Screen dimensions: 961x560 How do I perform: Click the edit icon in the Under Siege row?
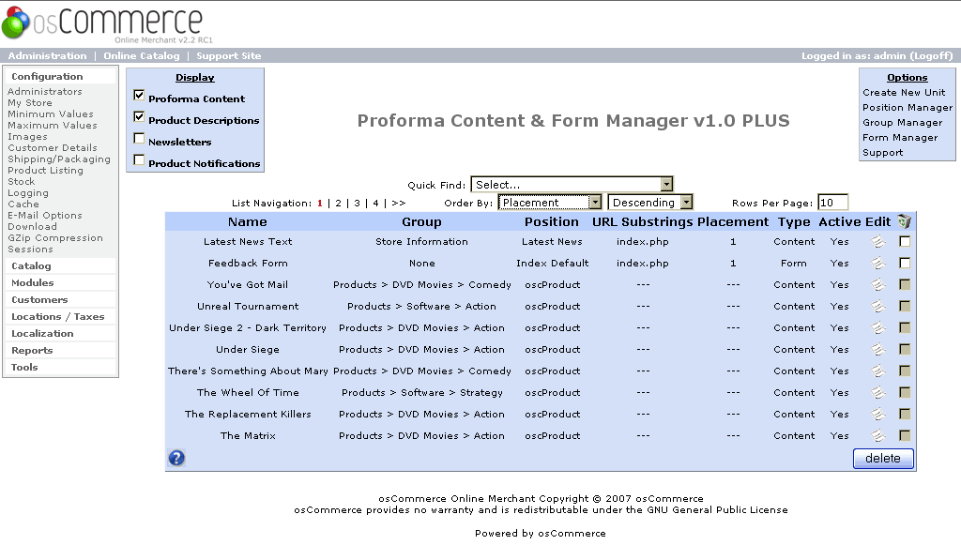coord(878,349)
